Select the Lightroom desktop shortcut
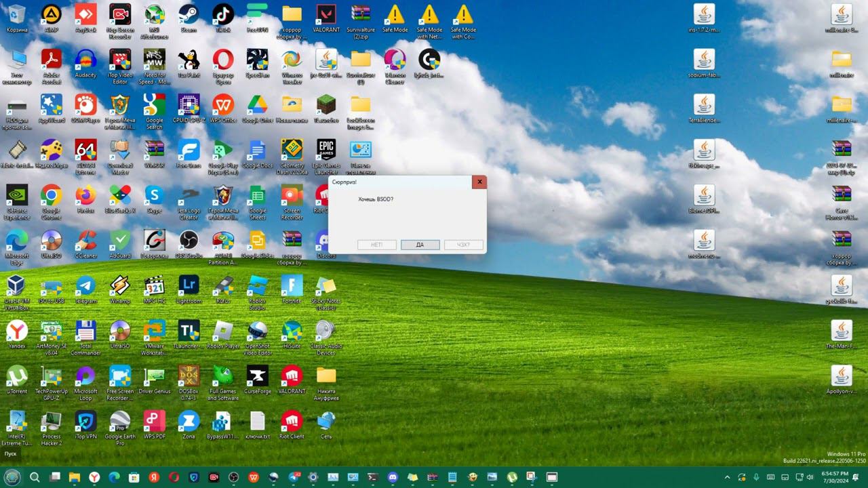The height and width of the screenshot is (488, 868). [189, 289]
